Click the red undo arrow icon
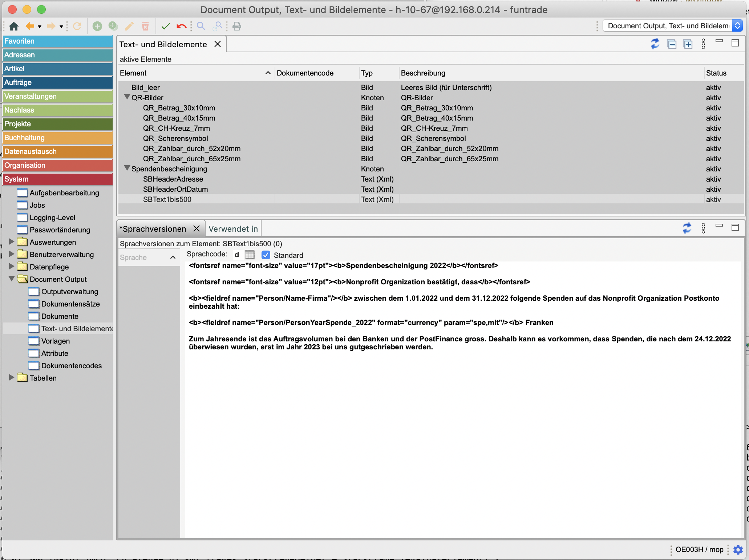The height and width of the screenshot is (560, 749). [x=181, y=26]
